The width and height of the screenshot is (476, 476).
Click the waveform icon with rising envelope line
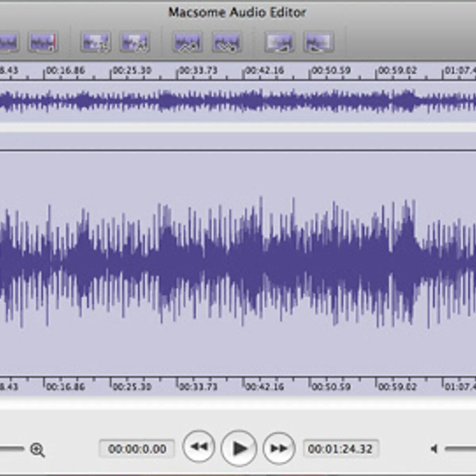pyautogui.click(x=187, y=42)
